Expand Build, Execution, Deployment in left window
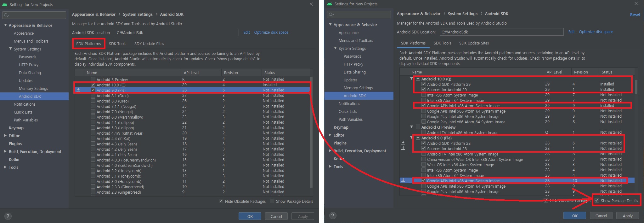Screen dimensions: 644x223 [x=5, y=151]
